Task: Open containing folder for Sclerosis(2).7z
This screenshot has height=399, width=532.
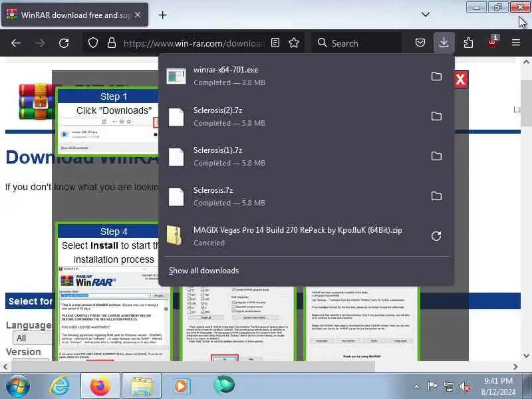Action: click(x=436, y=116)
